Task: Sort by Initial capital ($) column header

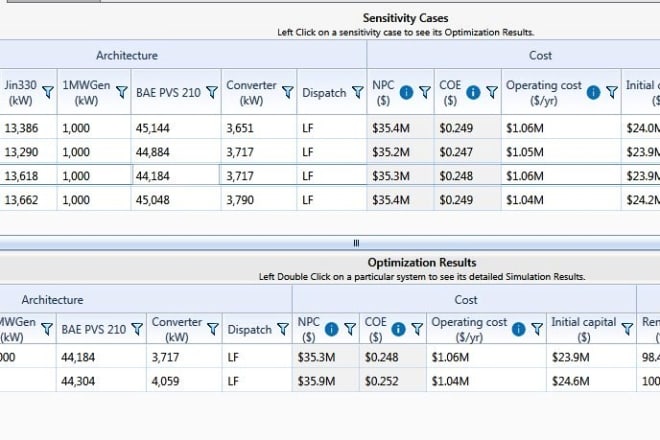Action: point(583,329)
